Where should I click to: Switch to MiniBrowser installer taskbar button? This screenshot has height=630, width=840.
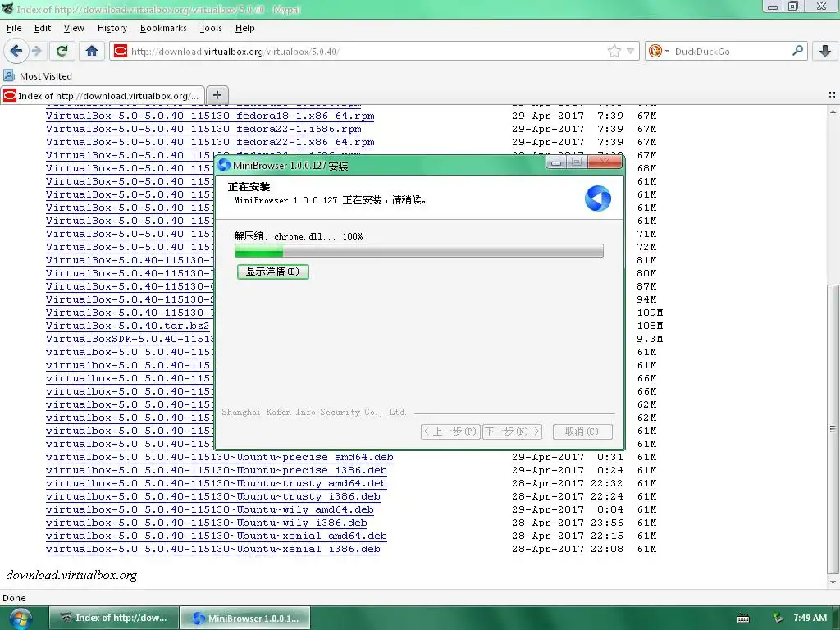tap(245, 618)
